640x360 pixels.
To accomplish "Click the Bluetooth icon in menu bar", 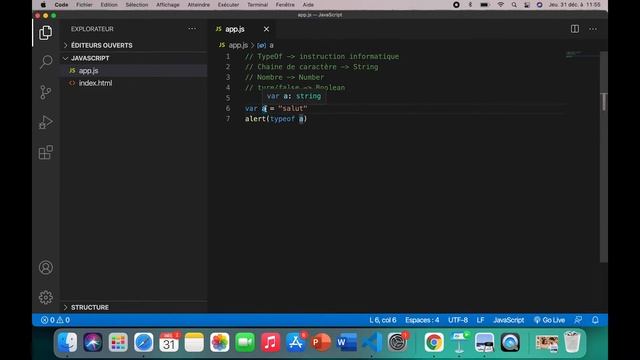I will pyautogui.click(x=470, y=5).
